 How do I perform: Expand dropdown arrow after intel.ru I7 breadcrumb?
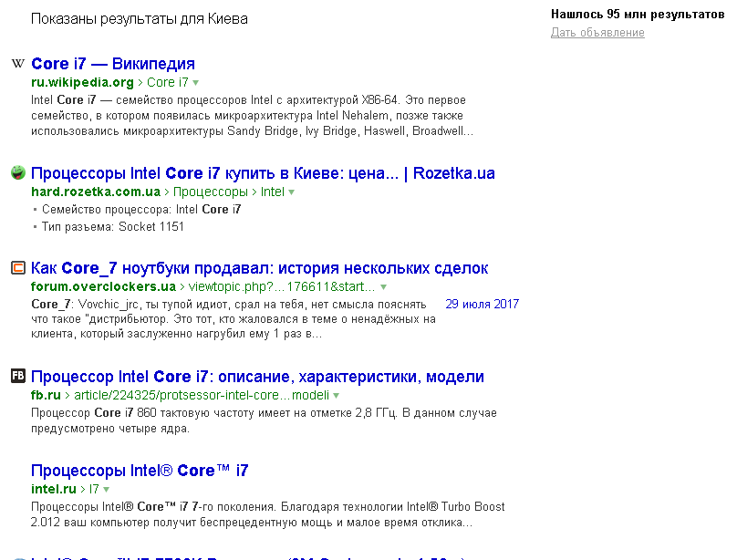point(106,490)
